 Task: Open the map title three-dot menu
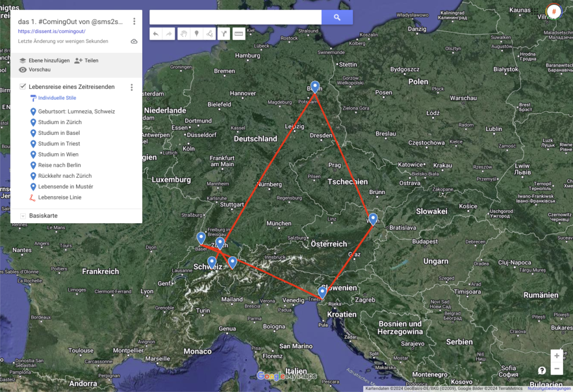coord(134,22)
